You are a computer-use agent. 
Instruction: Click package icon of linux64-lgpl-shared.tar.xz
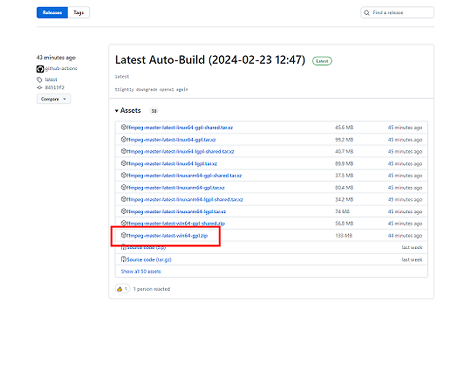(x=123, y=151)
